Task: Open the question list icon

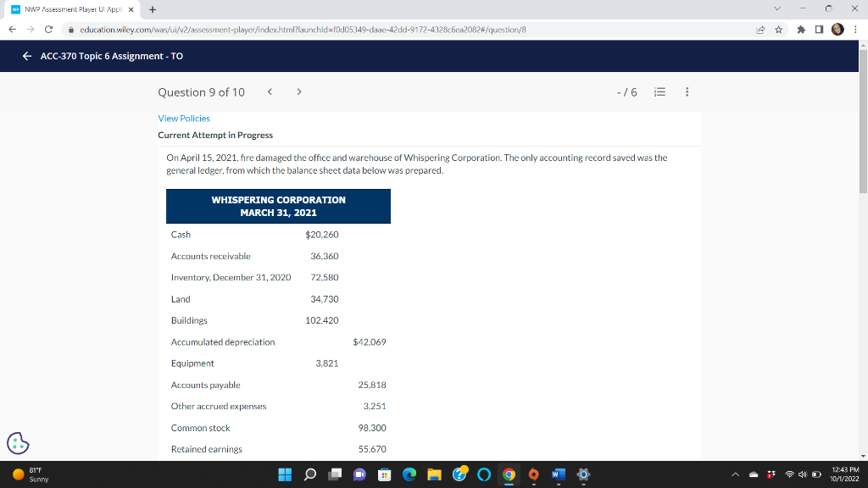Action: [x=659, y=91]
